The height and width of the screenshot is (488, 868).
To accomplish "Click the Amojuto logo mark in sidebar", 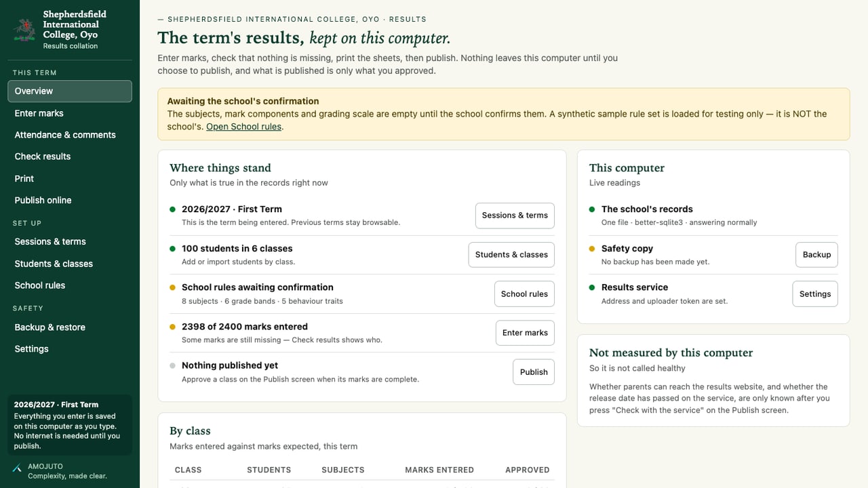I will point(17,468).
